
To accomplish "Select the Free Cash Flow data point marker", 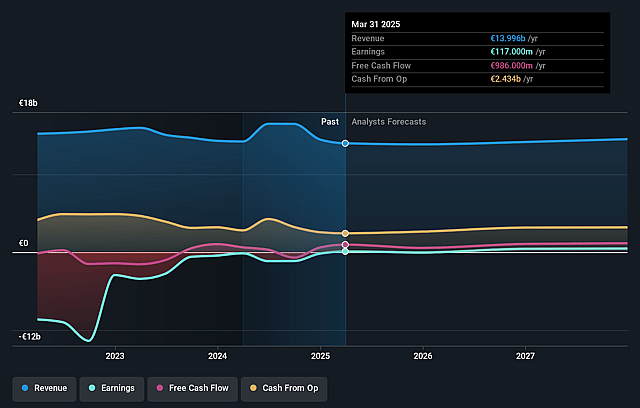I will click(x=345, y=245).
